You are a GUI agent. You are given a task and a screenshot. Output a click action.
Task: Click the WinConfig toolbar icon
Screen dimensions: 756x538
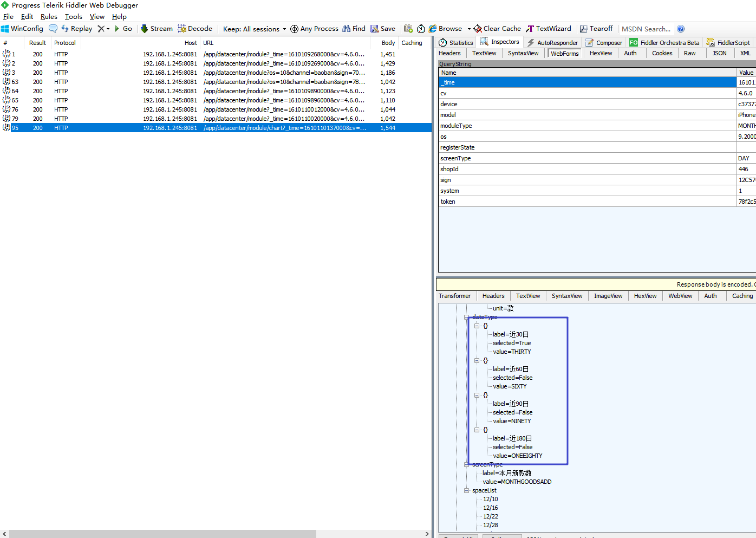[5, 29]
